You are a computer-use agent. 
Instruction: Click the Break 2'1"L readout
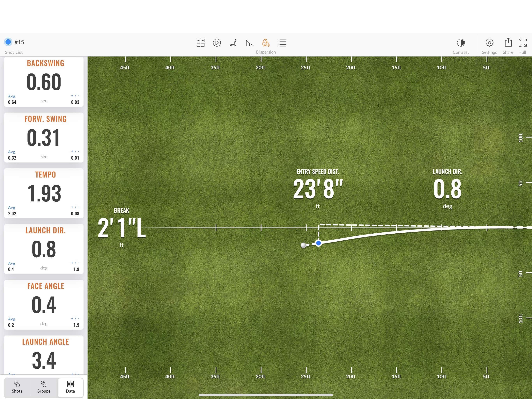click(x=122, y=227)
